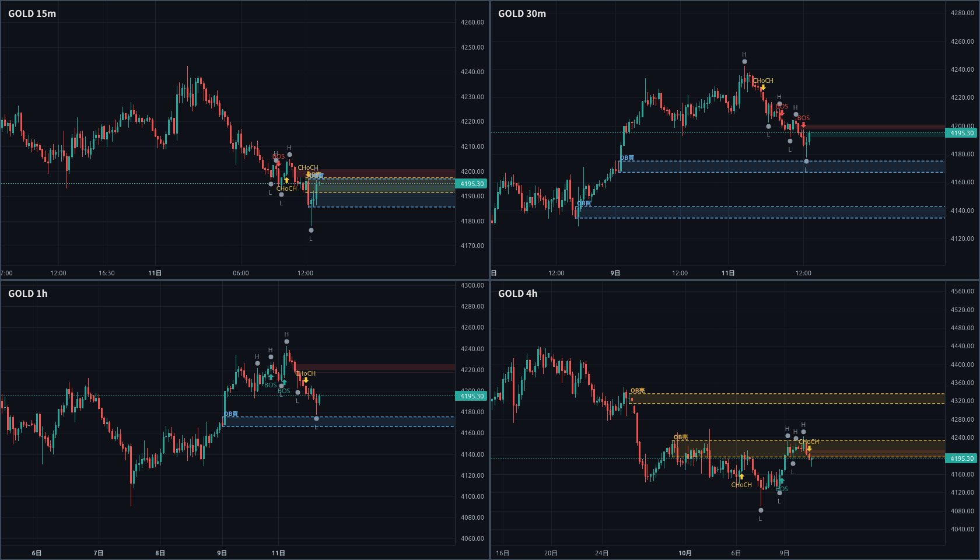This screenshot has height=560, width=980.
Task: Click the 4195.30 price tag on GOLD 1h
Action: click(x=472, y=396)
